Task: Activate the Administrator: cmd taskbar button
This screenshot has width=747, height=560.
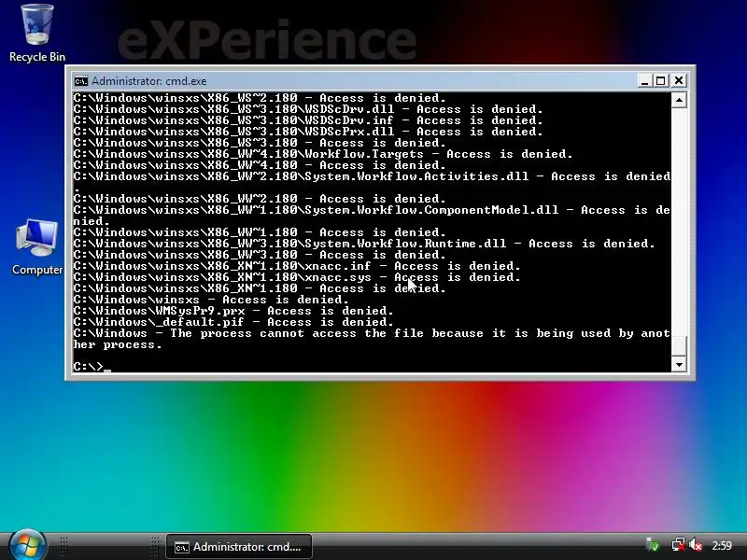Action: [x=239, y=547]
